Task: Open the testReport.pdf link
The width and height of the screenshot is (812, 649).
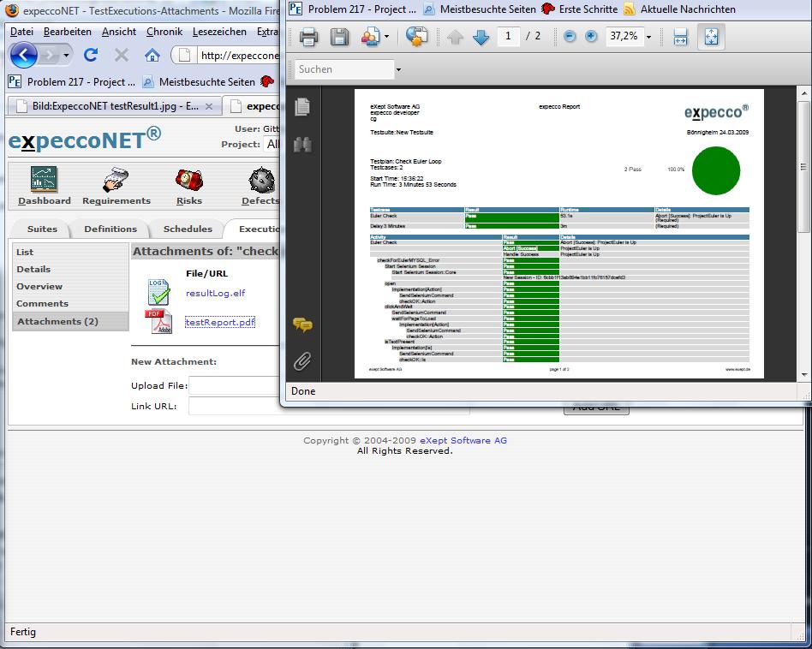Action: [x=220, y=322]
